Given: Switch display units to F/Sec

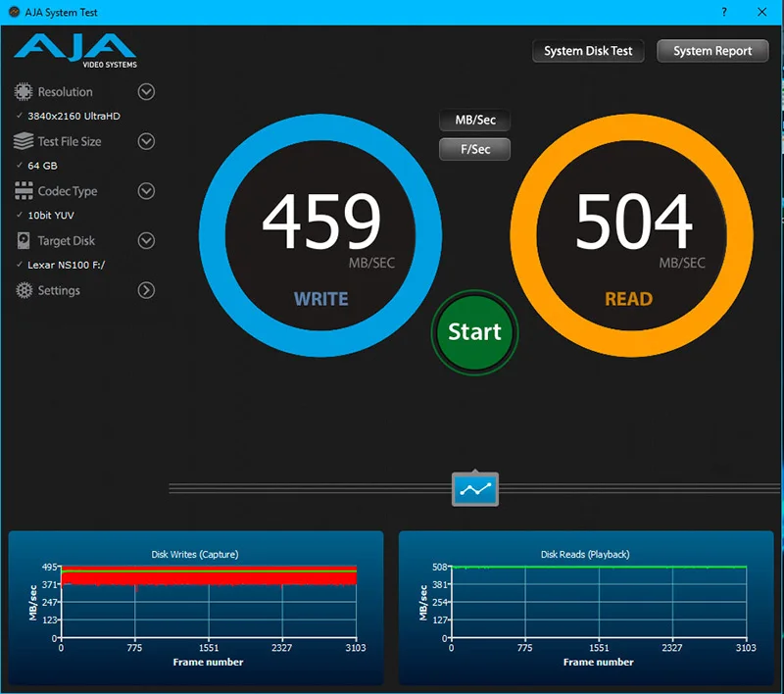Looking at the screenshot, I should (x=475, y=149).
